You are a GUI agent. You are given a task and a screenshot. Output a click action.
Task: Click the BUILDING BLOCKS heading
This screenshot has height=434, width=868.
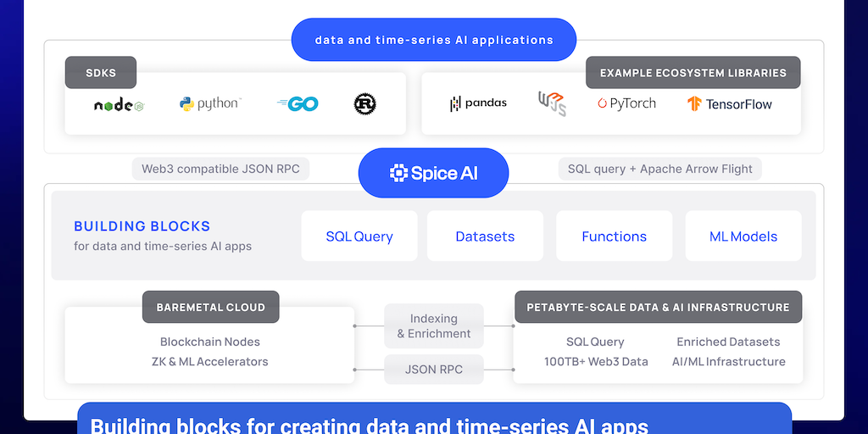(x=142, y=226)
